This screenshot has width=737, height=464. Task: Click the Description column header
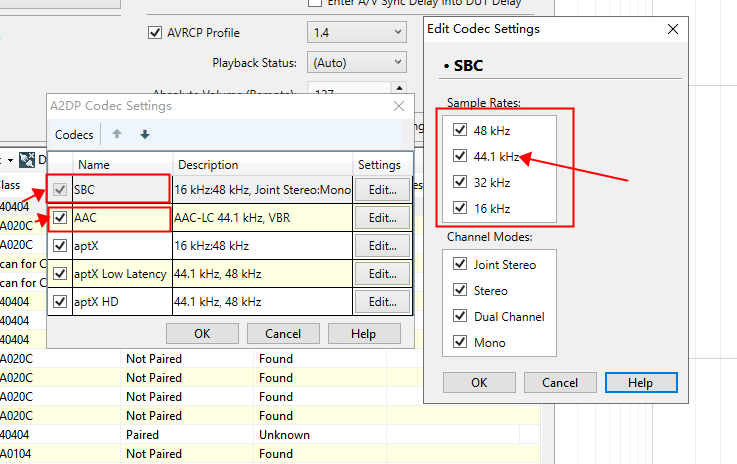(263, 165)
